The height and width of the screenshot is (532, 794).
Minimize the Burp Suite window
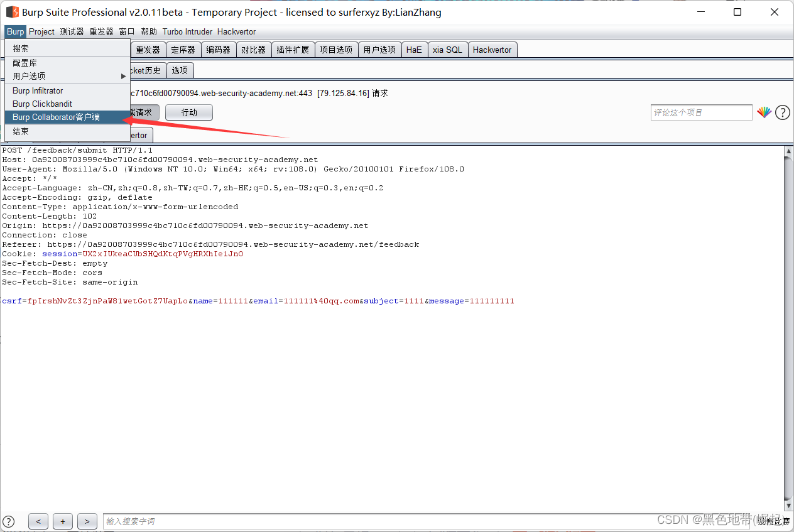point(702,12)
